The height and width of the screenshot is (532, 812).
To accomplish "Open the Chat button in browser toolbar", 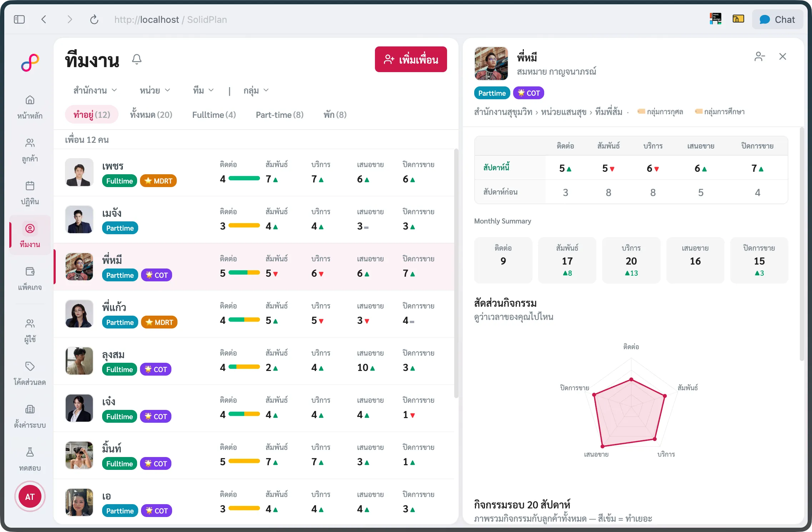I will [x=777, y=19].
